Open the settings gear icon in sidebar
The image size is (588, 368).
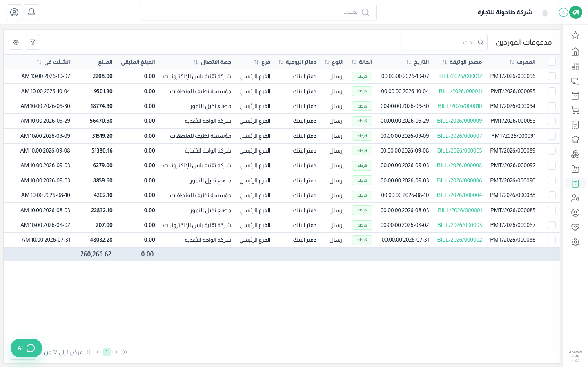(x=575, y=242)
